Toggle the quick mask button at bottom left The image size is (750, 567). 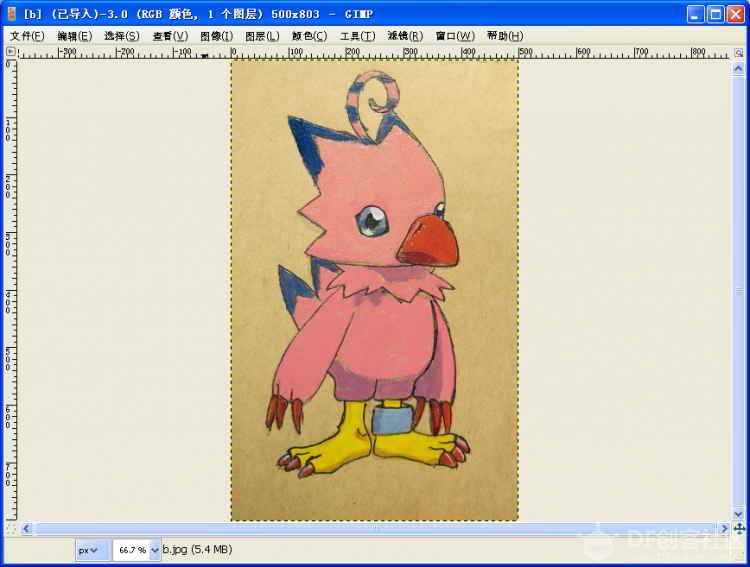pos(11,529)
